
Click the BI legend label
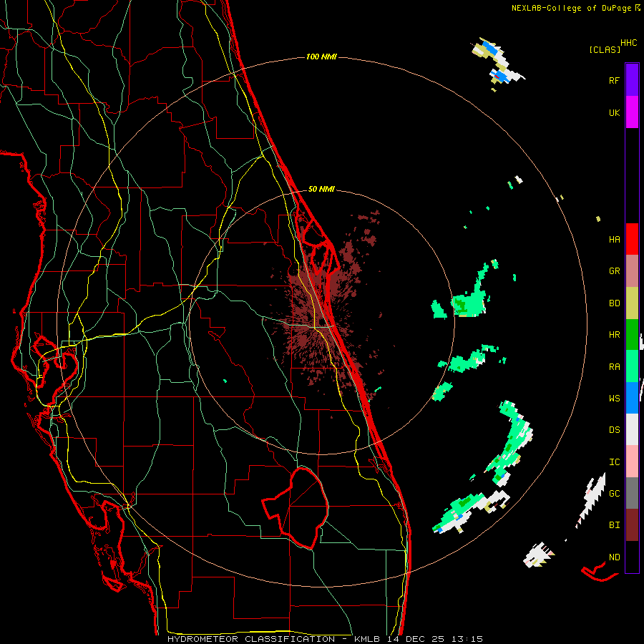click(614, 525)
